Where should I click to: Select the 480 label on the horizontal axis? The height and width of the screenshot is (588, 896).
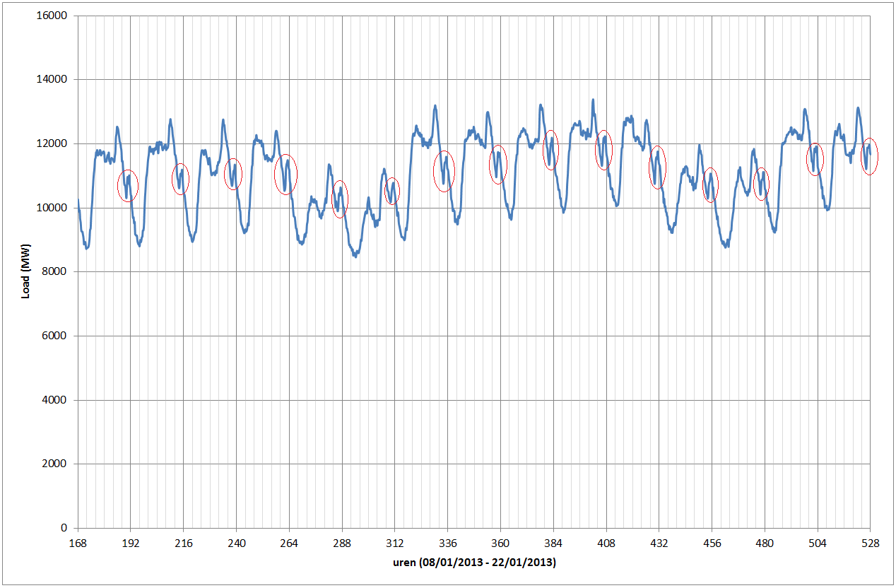coord(765,543)
